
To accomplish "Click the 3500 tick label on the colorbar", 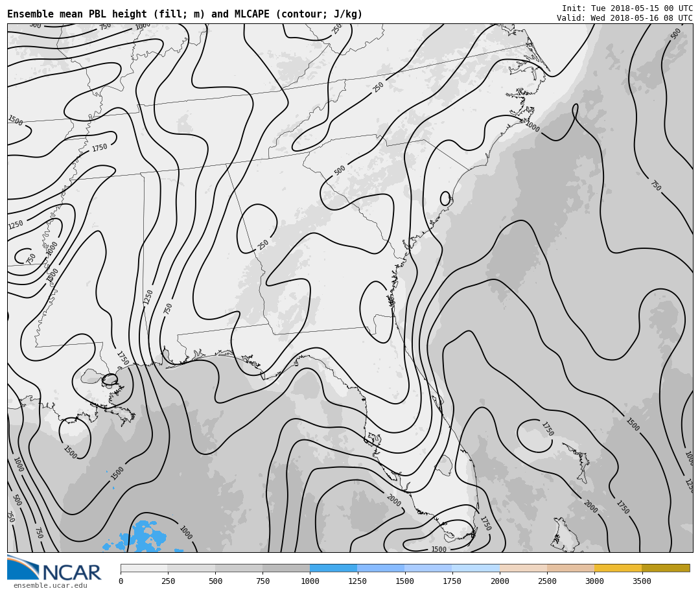I will (642, 581).
